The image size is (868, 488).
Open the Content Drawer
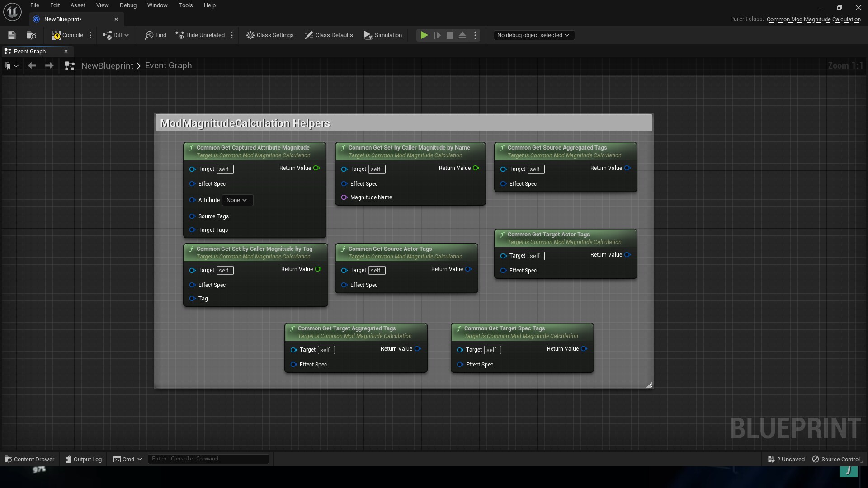29,459
